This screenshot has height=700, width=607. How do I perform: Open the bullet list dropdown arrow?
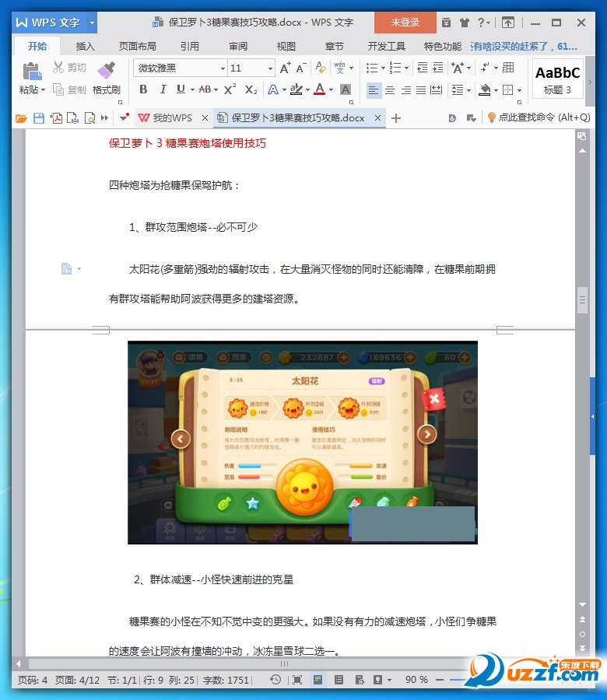383,68
